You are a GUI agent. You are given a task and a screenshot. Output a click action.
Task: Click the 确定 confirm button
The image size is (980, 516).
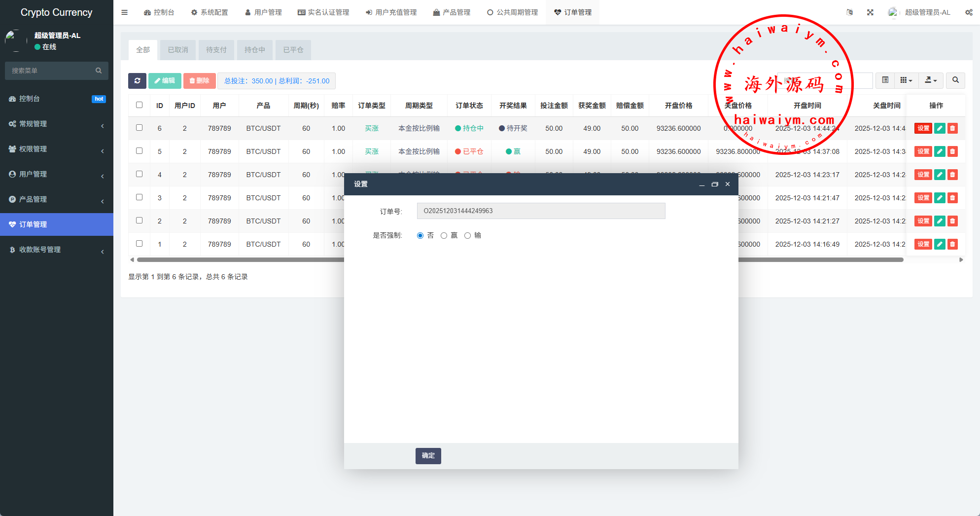tap(428, 456)
